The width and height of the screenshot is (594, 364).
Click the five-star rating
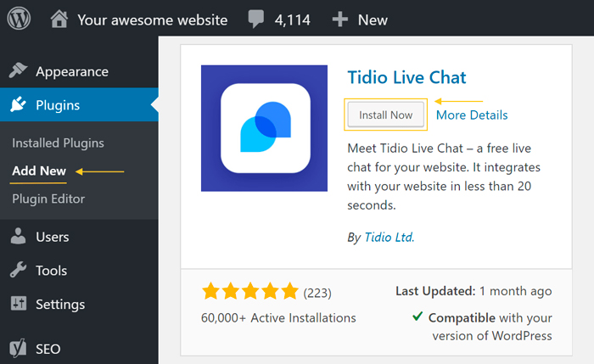click(x=250, y=291)
